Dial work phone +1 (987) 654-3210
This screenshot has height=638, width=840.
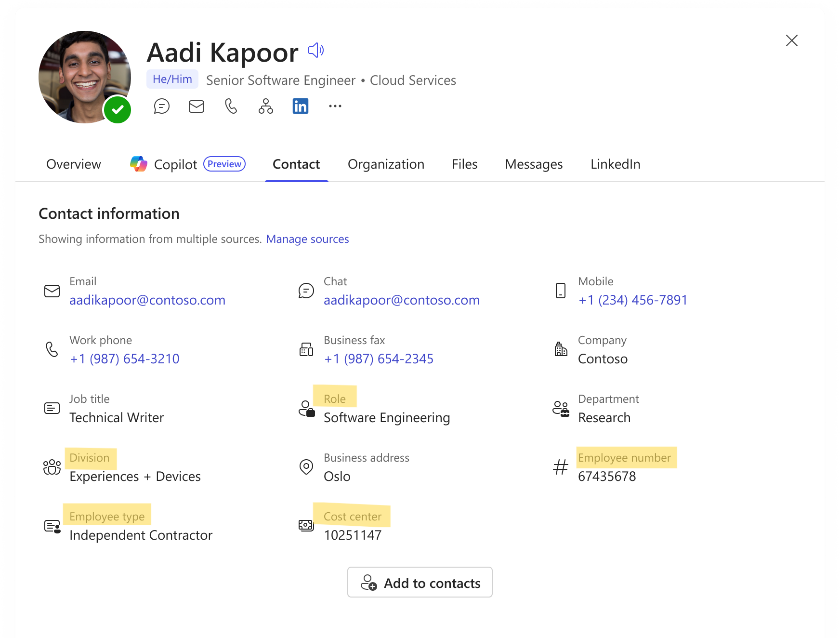125,359
